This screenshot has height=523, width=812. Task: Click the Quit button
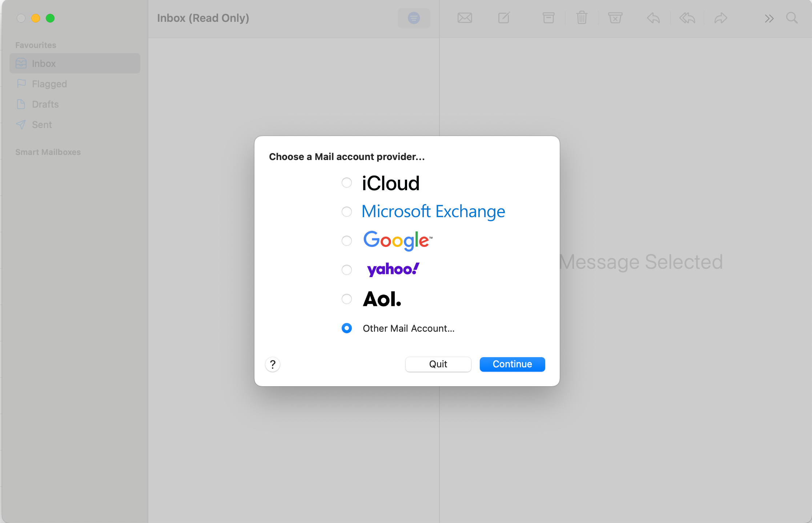tap(438, 364)
